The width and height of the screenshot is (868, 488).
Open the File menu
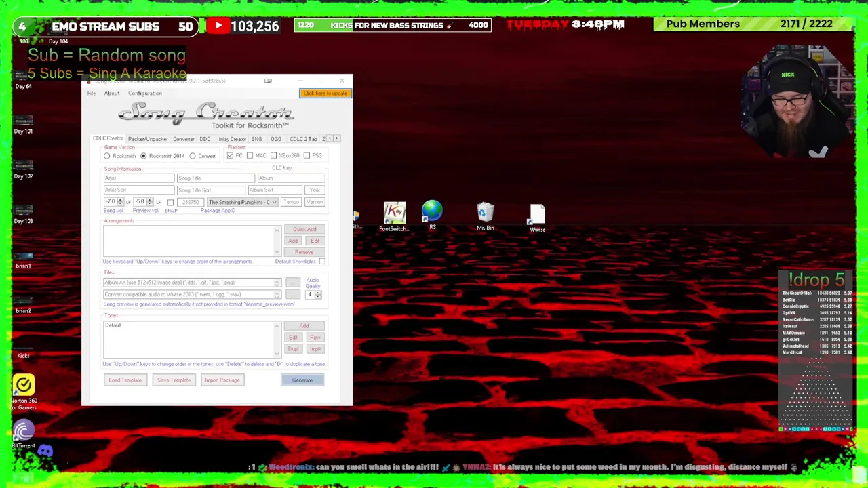pos(91,94)
